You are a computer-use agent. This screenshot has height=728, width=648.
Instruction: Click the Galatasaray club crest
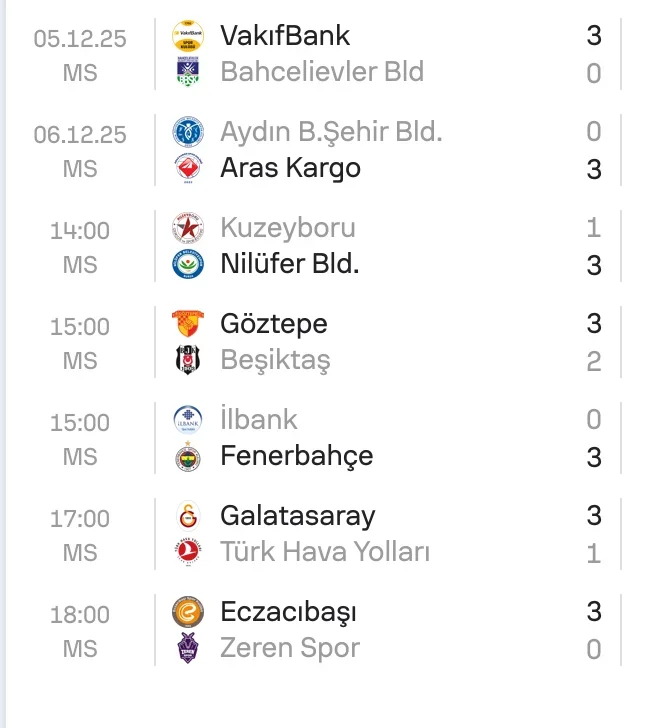click(x=187, y=516)
